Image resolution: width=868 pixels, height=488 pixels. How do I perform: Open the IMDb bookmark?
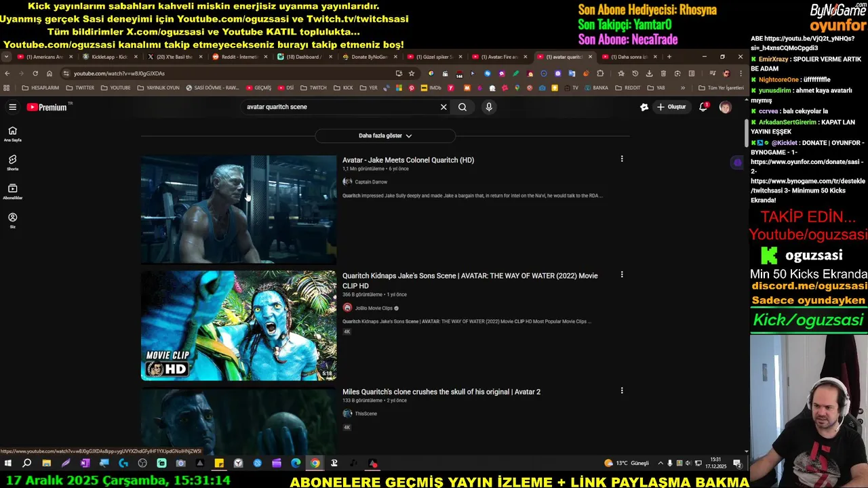click(x=431, y=87)
